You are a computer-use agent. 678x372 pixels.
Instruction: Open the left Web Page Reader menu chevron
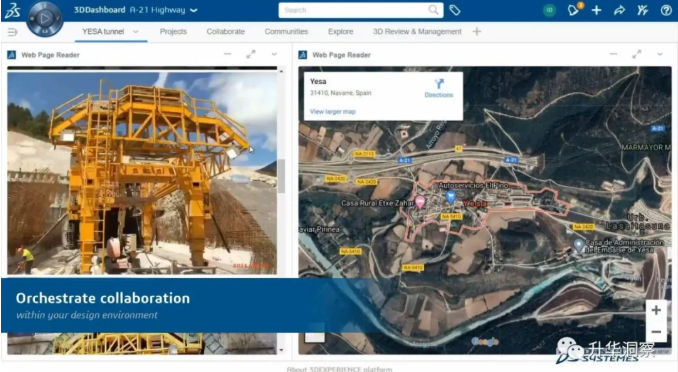[x=274, y=55]
